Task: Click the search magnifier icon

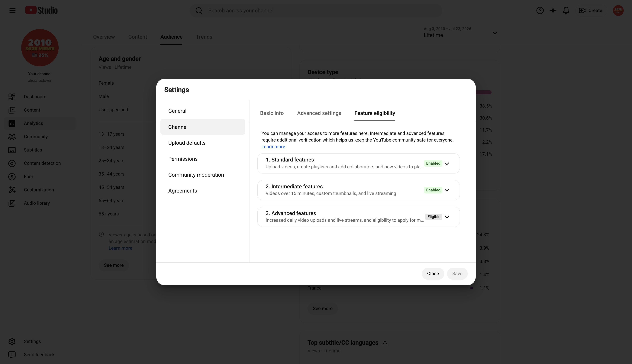Action: click(199, 11)
